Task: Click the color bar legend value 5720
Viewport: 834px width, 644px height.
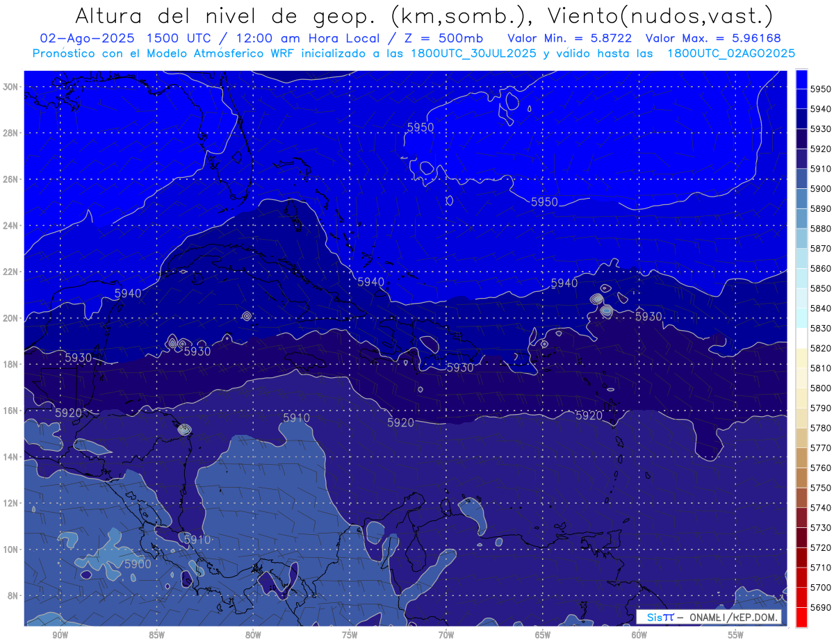Action: coord(821,547)
